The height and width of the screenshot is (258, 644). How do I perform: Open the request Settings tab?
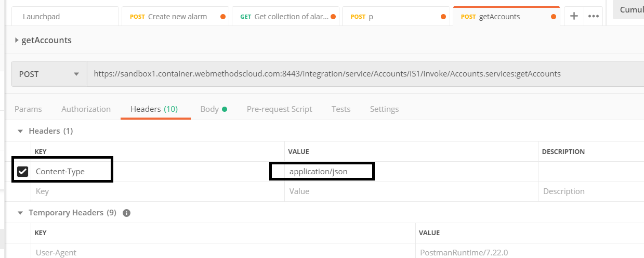[384, 109]
